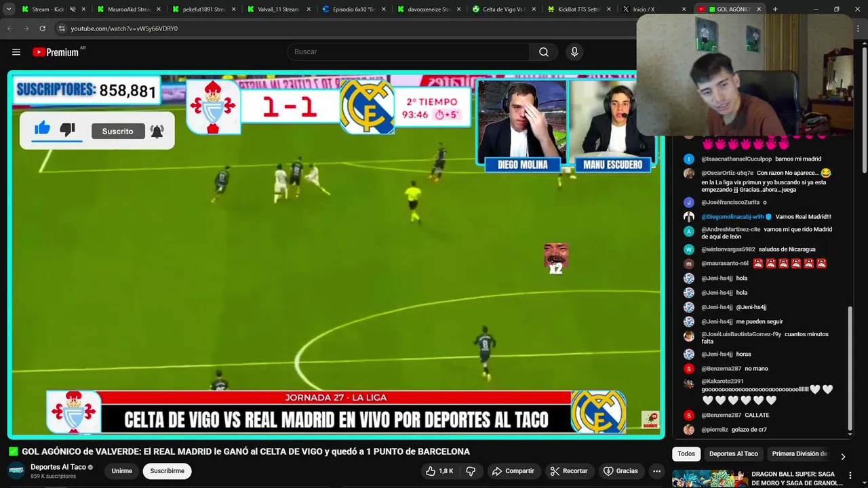The width and height of the screenshot is (868, 488).
Task: Open the tab search dropdown arrow
Action: [9, 9]
